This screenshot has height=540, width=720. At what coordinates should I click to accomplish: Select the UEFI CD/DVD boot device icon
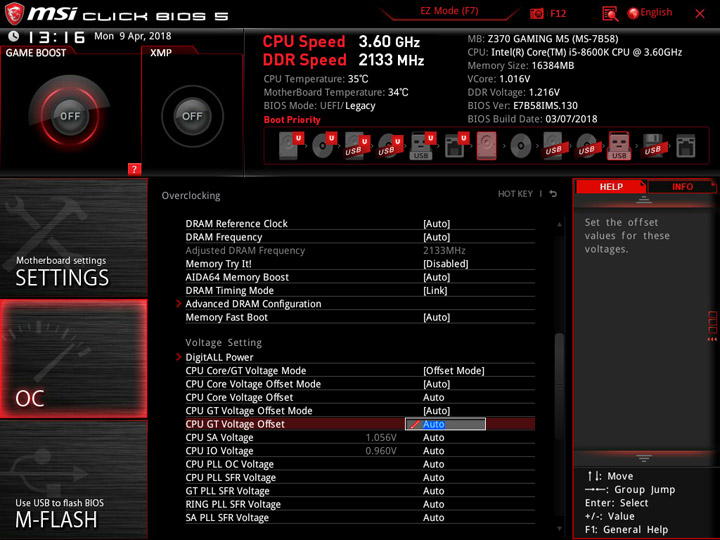(x=324, y=146)
